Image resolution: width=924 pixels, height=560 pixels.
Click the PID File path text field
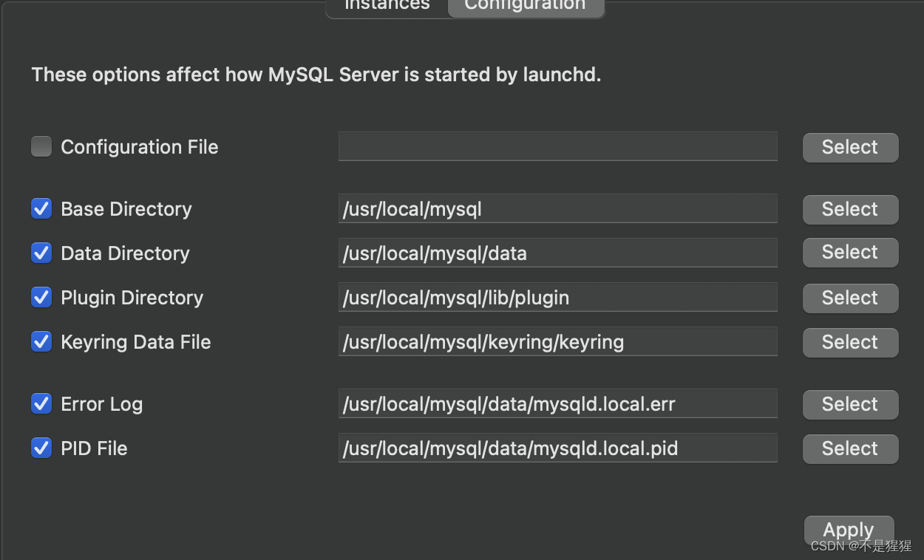557,448
